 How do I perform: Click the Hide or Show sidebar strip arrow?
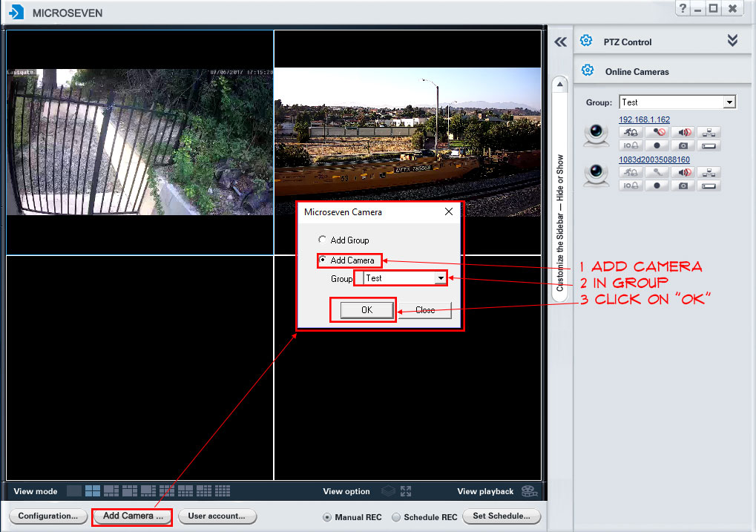(x=560, y=85)
